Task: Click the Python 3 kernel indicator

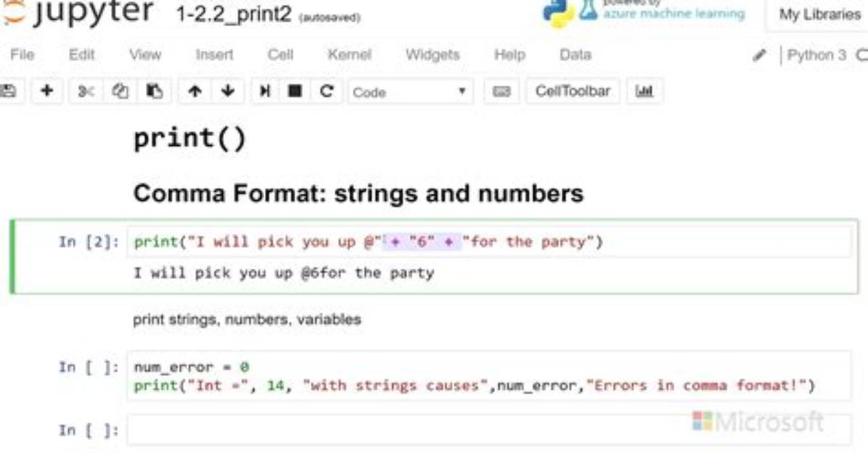Action: click(816, 55)
